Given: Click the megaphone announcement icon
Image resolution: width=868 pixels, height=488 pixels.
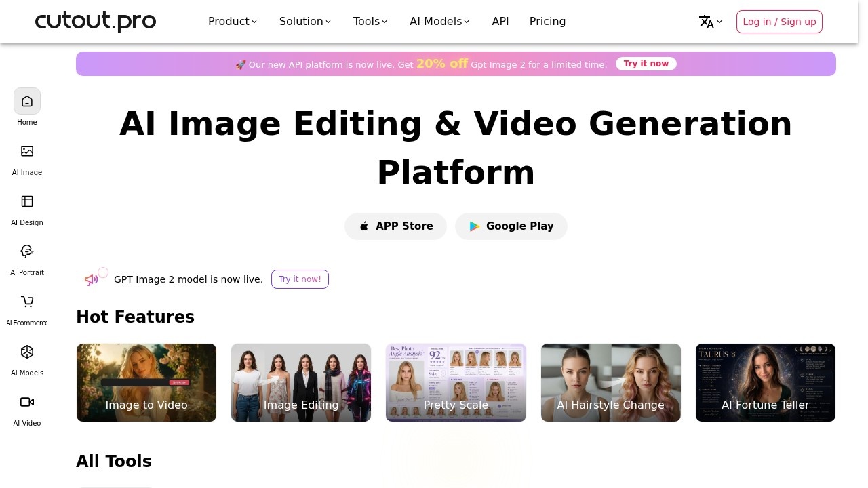Looking at the screenshot, I should (x=92, y=279).
